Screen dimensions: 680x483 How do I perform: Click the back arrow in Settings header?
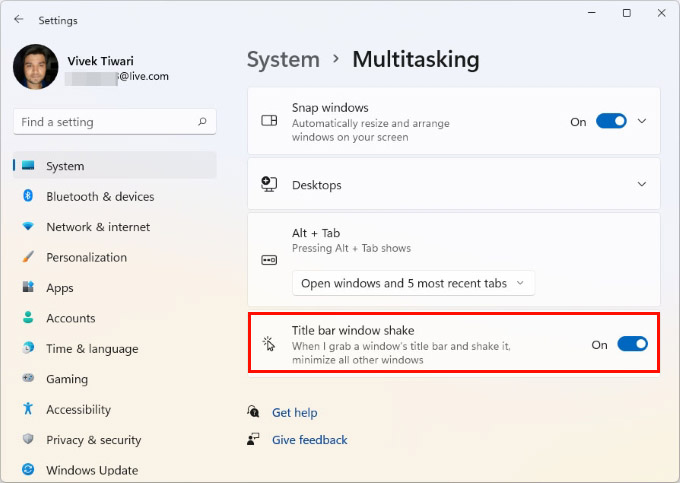click(x=19, y=20)
